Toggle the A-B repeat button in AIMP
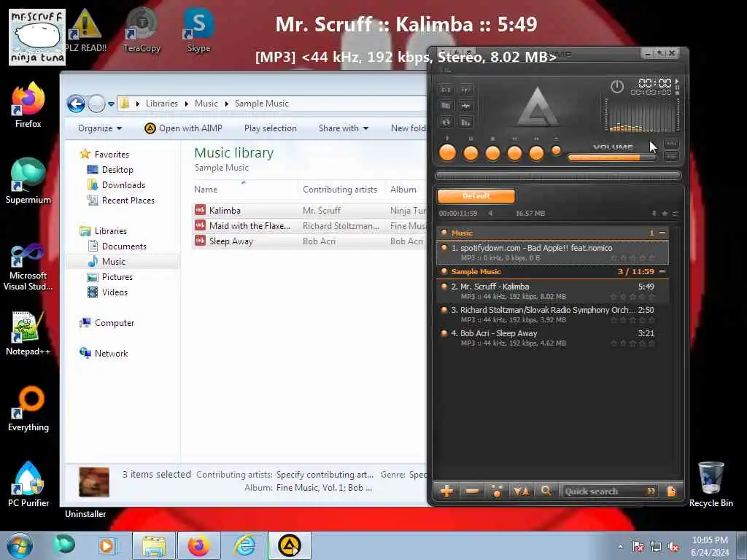Screen dimensions: 747x560 pos(446,90)
